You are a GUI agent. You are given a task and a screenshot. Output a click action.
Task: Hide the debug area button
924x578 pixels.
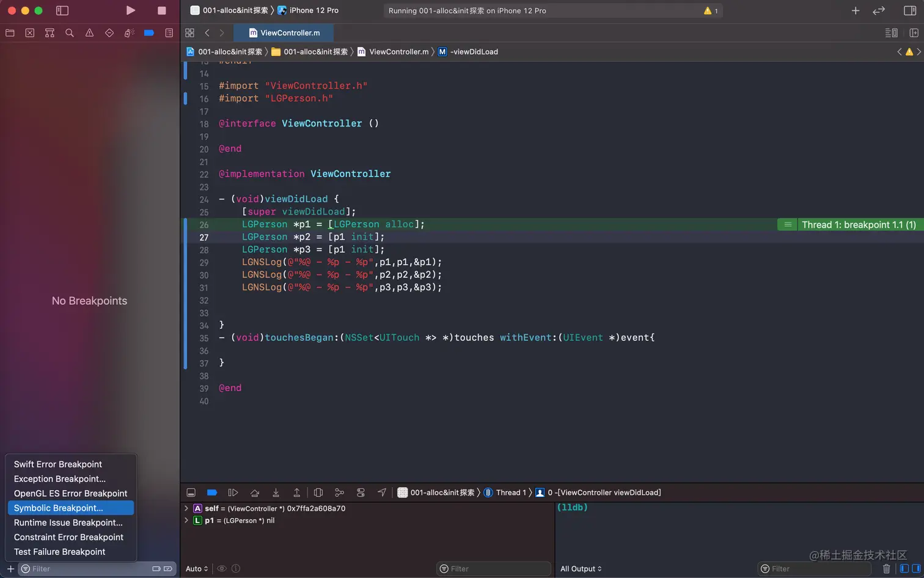point(191,492)
